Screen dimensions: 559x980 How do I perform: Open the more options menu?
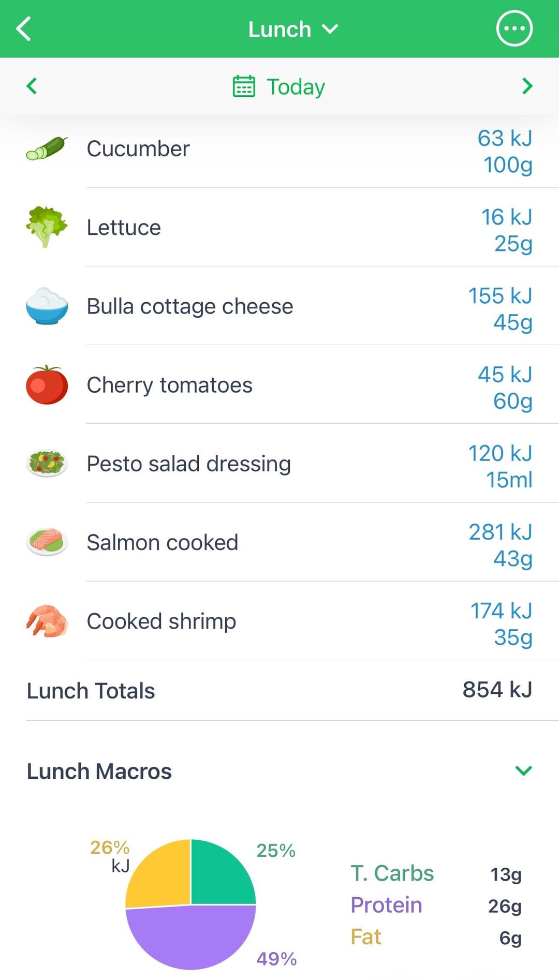tap(513, 29)
